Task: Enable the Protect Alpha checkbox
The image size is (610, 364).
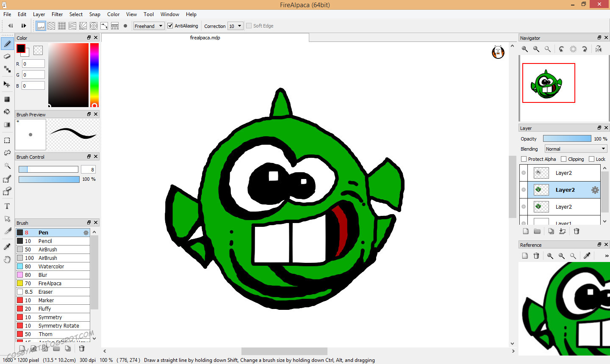Action: coord(524,159)
